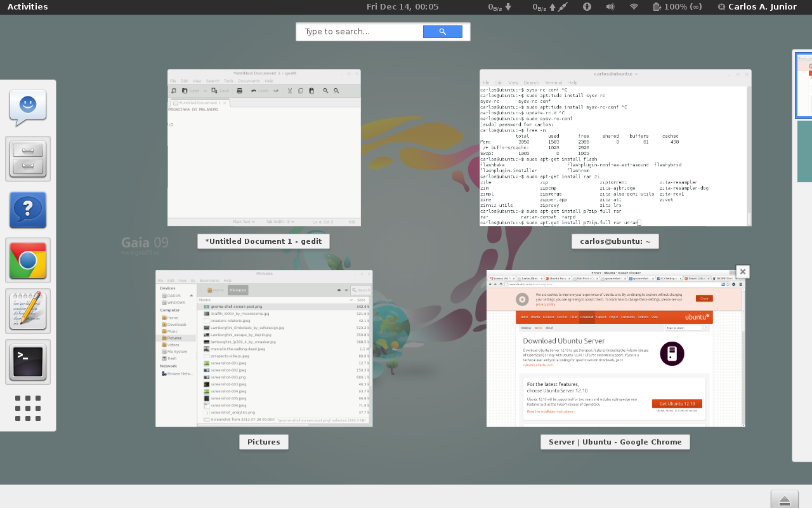Image resolution: width=812 pixels, height=508 pixels.
Task: Open the message tray via eject button
Action: (x=785, y=500)
